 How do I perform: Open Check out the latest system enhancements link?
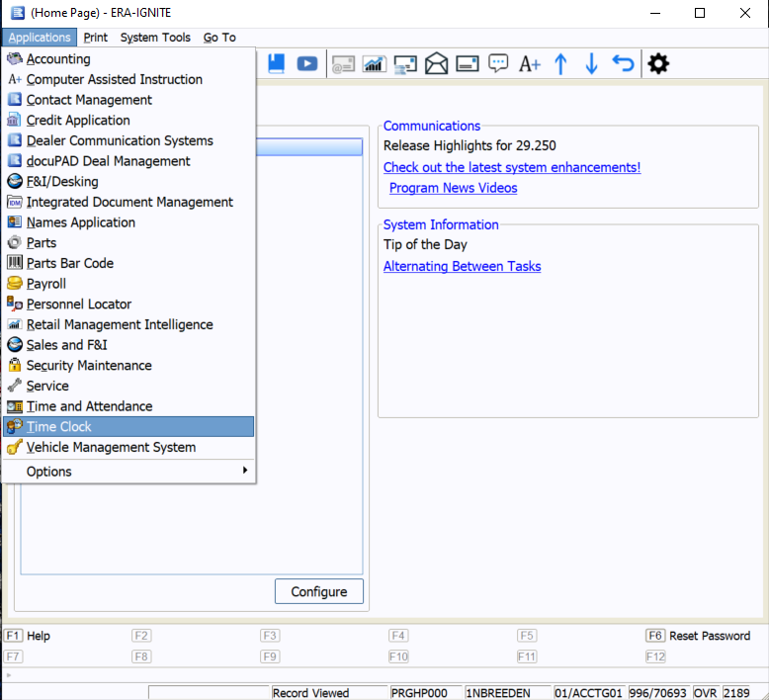click(512, 167)
